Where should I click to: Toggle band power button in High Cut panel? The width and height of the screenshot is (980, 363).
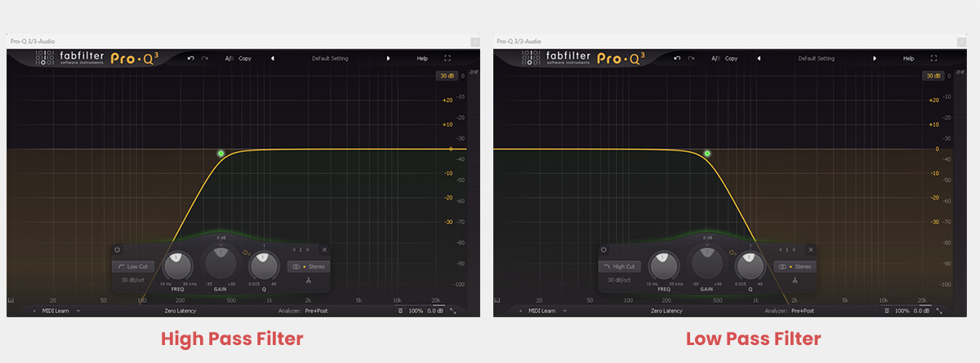604,249
